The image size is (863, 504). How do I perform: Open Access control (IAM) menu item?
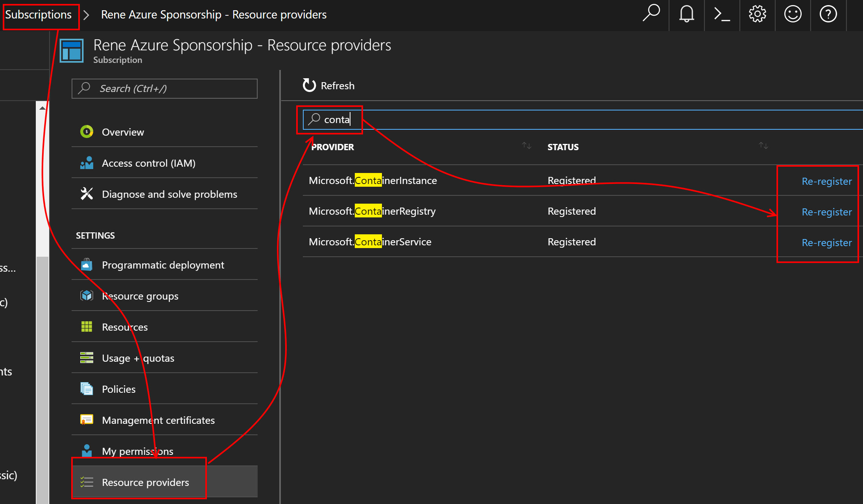[x=148, y=163]
